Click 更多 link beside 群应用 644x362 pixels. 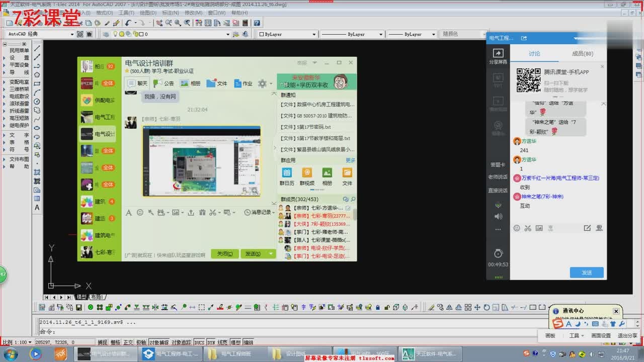pos(350,160)
